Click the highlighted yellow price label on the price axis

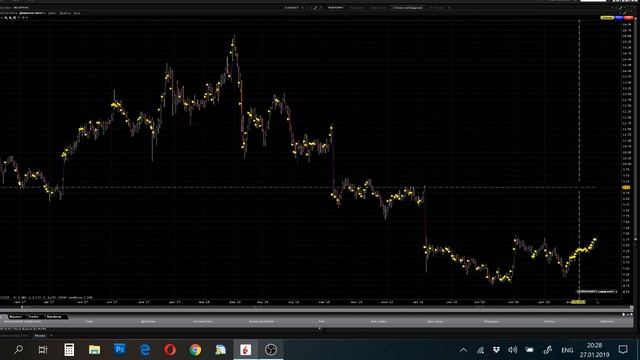(626, 187)
